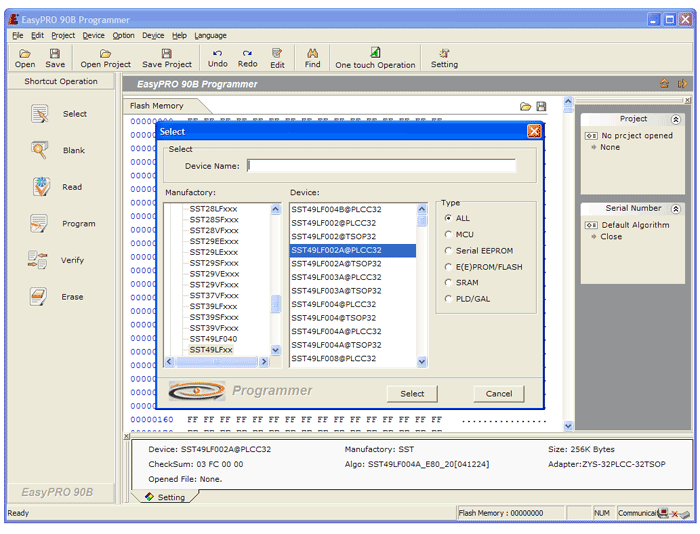Click the Select shortcut operation icon

pyautogui.click(x=40, y=113)
